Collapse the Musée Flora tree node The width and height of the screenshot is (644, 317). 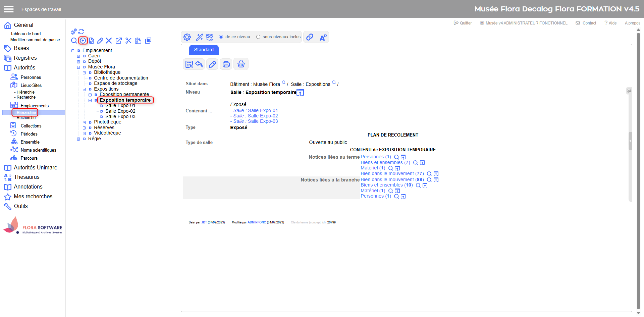[x=78, y=67]
